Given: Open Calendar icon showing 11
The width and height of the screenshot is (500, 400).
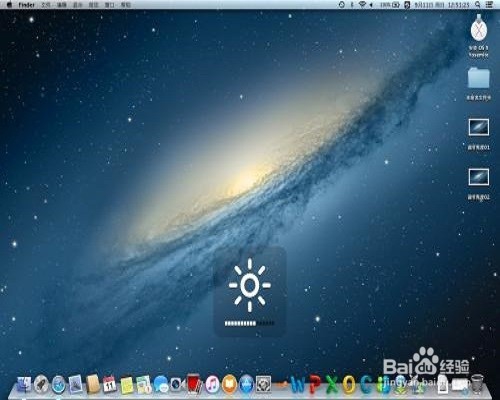Looking at the screenshot, I should tap(110, 384).
